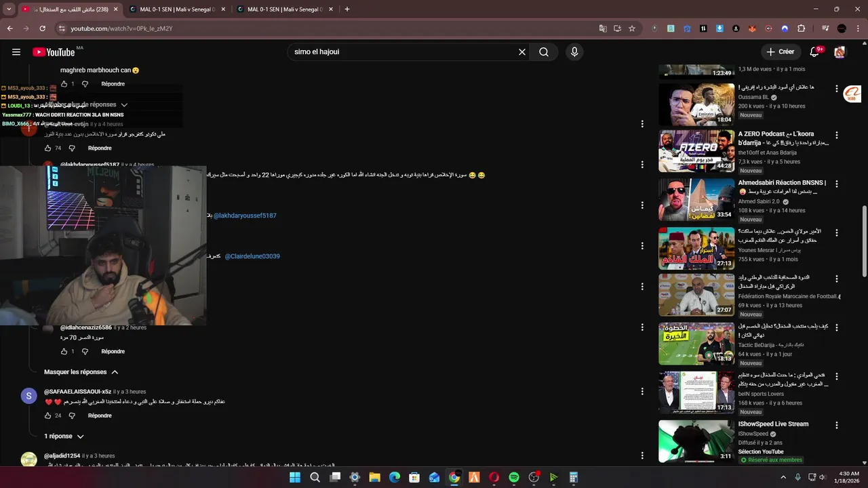Open options for aljadid1254's comment
The height and width of the screenshot is (488, 868).
[x=642, y=456]
